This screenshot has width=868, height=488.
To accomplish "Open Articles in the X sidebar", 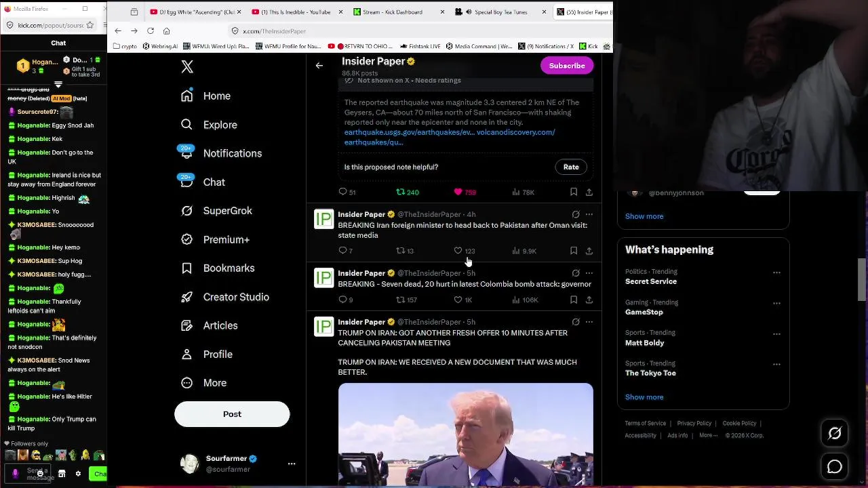I will point(210,325).
